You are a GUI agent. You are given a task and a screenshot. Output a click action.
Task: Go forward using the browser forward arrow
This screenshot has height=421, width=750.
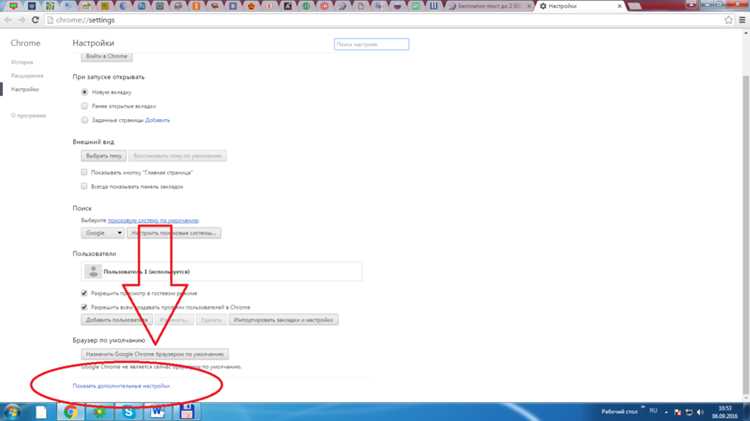(22, 20)
